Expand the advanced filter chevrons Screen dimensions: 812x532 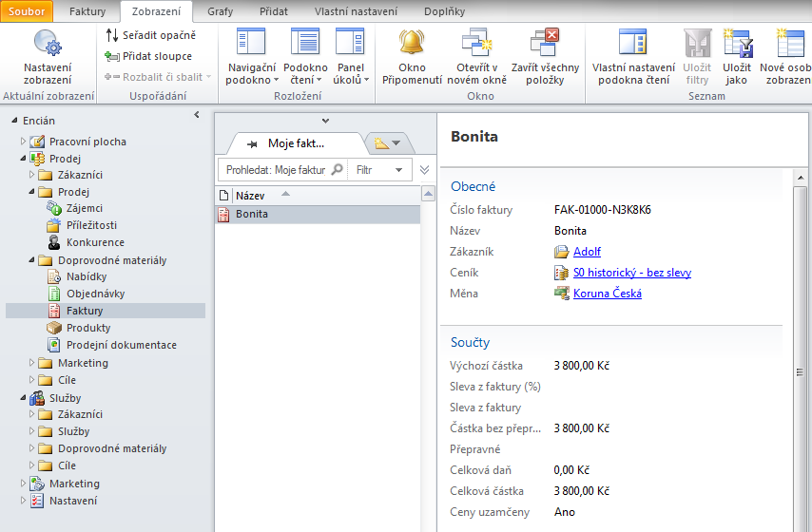click(424, 170)
